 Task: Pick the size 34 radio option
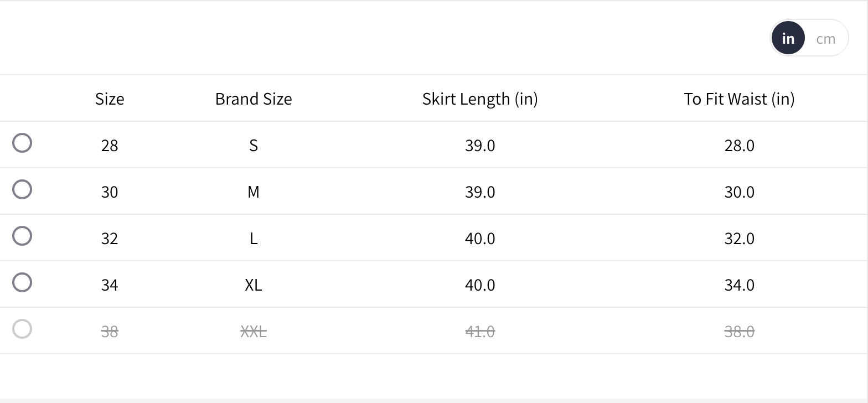22,282
